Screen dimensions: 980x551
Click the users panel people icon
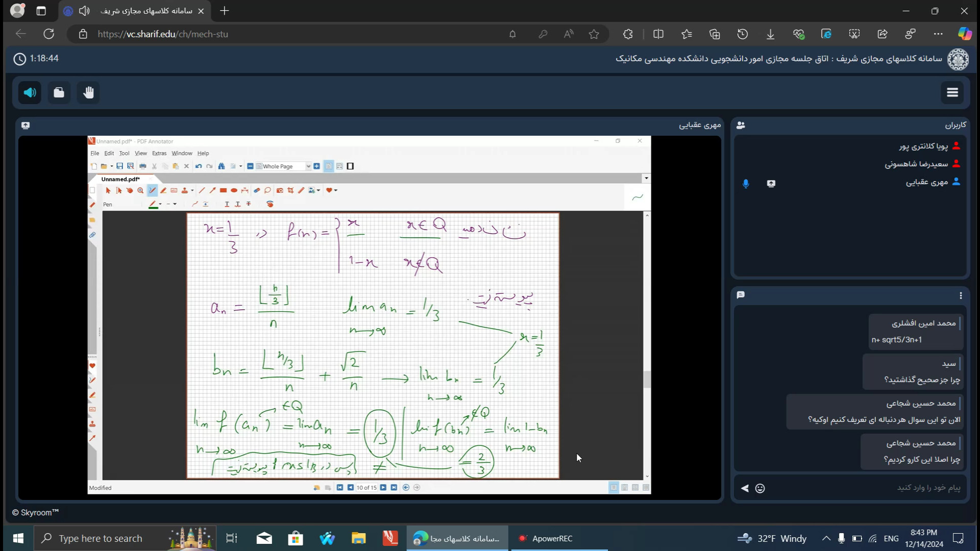click(741, 125)
